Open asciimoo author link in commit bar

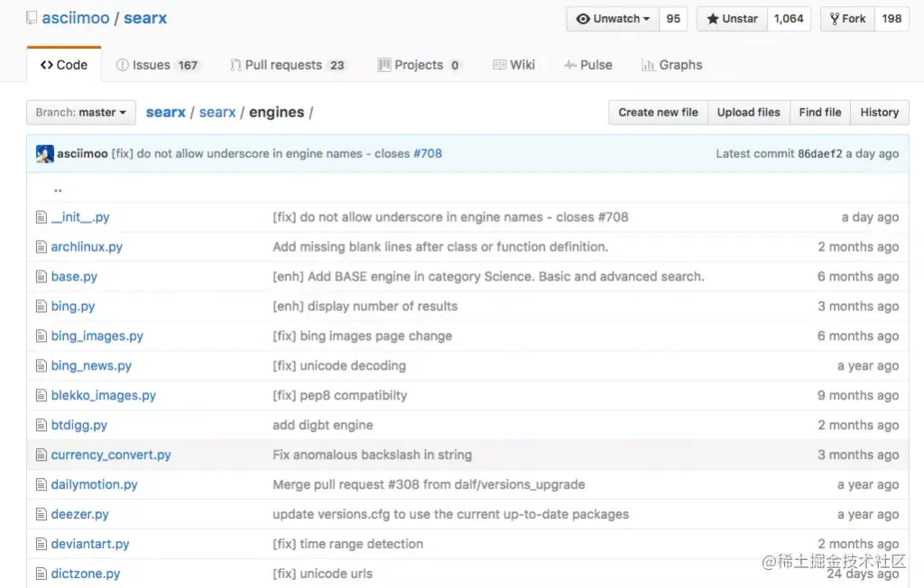click(x=82, y=154)
